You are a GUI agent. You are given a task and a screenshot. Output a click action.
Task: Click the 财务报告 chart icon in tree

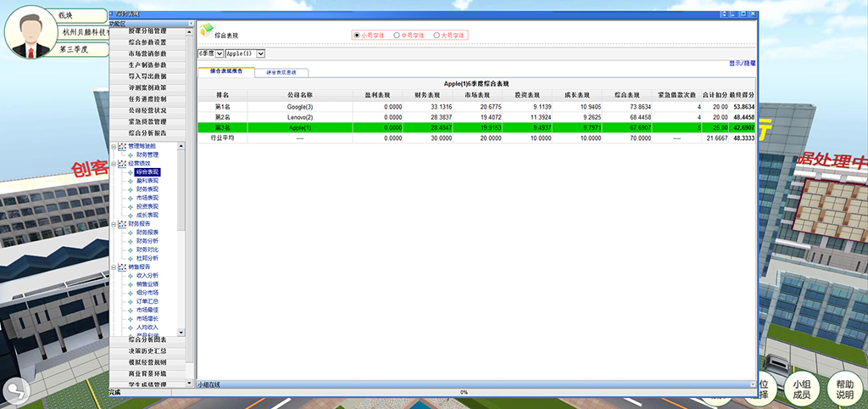coord(122,223)
